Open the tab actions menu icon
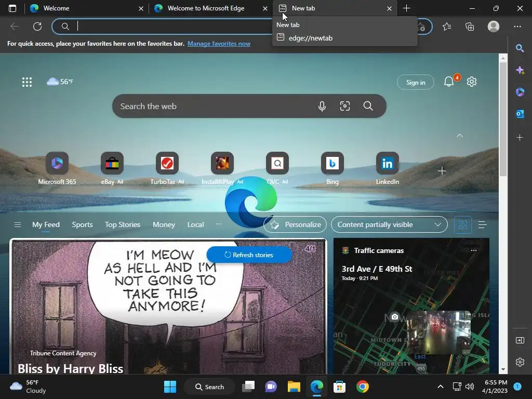 pyautogui.click(x=12, y=8)
